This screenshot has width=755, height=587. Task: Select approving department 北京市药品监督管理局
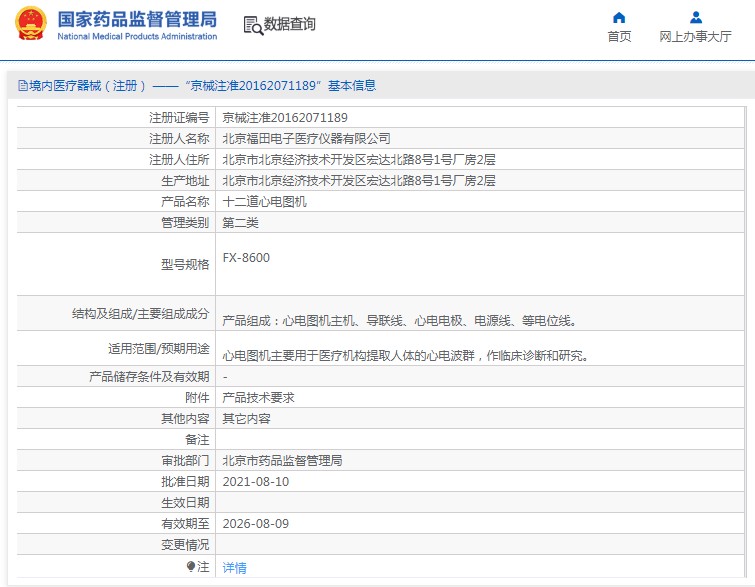pos(282,461)
